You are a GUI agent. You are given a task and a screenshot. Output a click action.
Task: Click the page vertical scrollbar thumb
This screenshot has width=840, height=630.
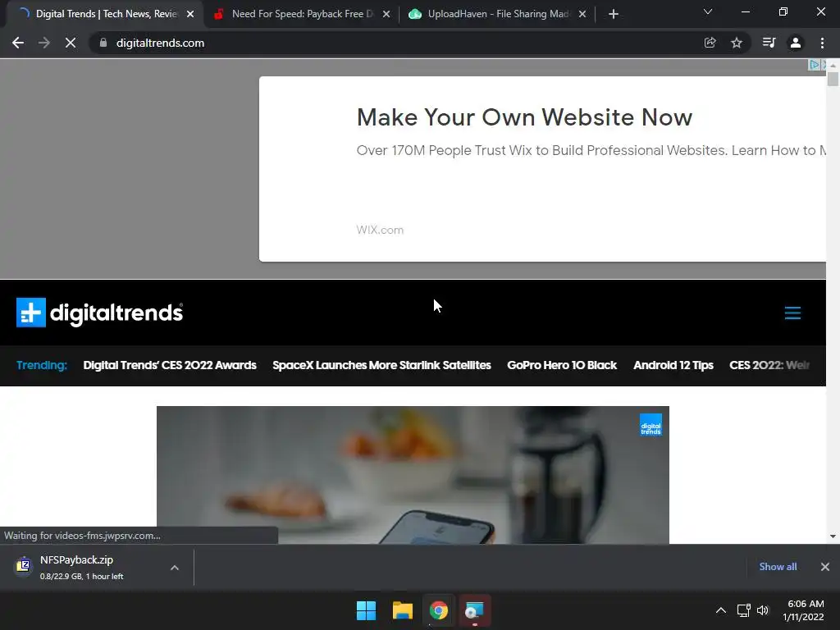coord(833,78)
